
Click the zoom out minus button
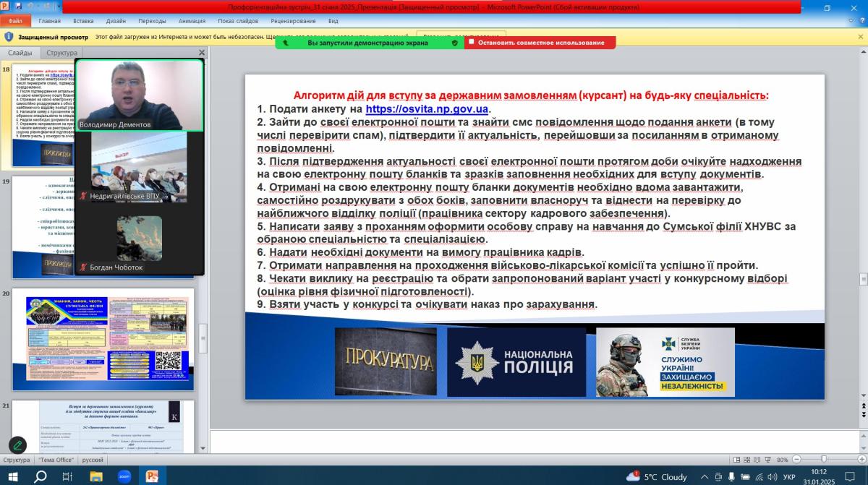pos(795,460)
